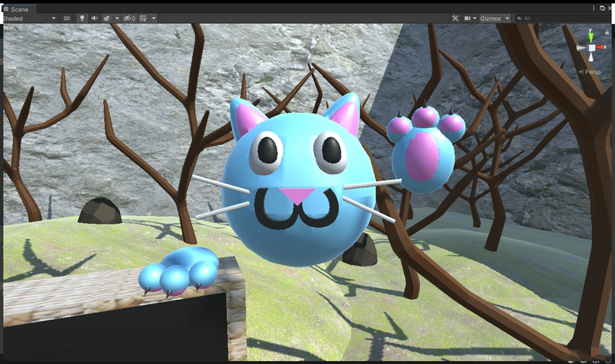Switch projection via Persp label
The width and height of the screenshot is (615, 364).
pos(589,72)
